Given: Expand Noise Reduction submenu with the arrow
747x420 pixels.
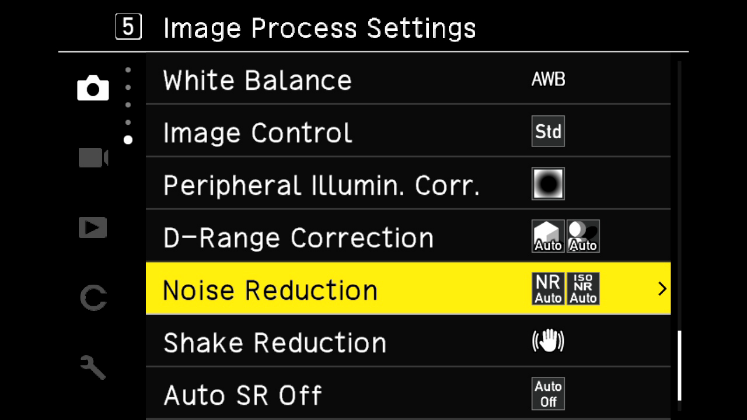Looking at the screenshot, I should (x=660, y=289).
